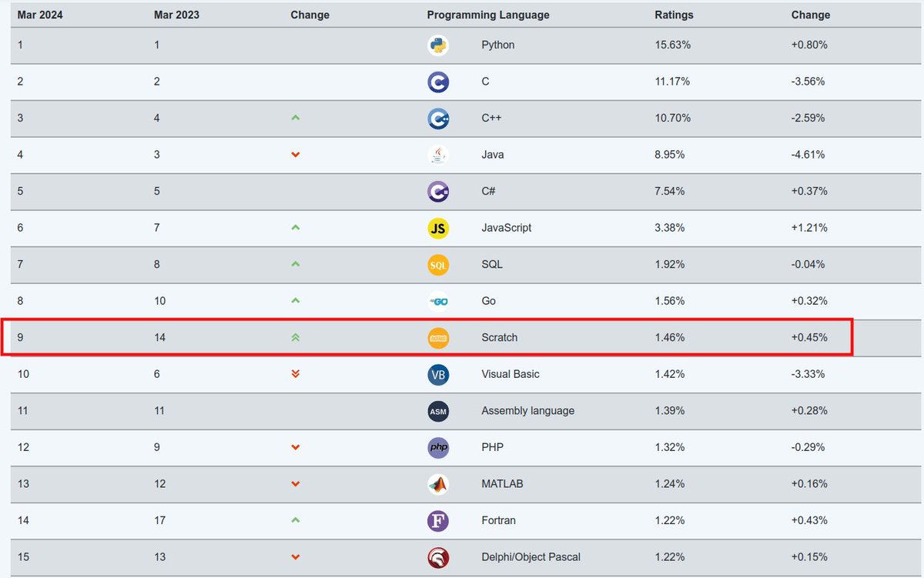Click the Programming Language column header

point(488,15)
